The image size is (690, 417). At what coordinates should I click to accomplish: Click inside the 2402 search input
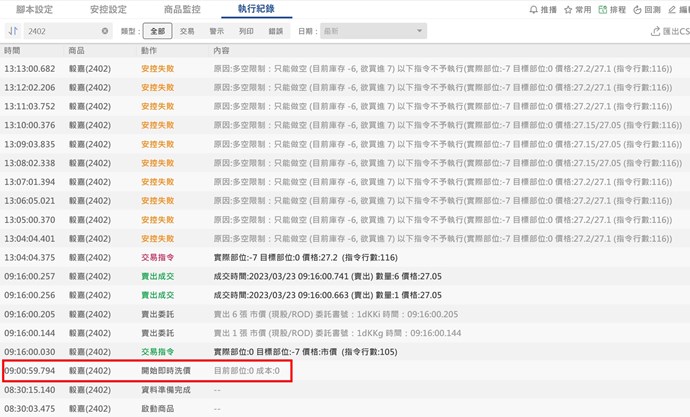coord(60,31)
